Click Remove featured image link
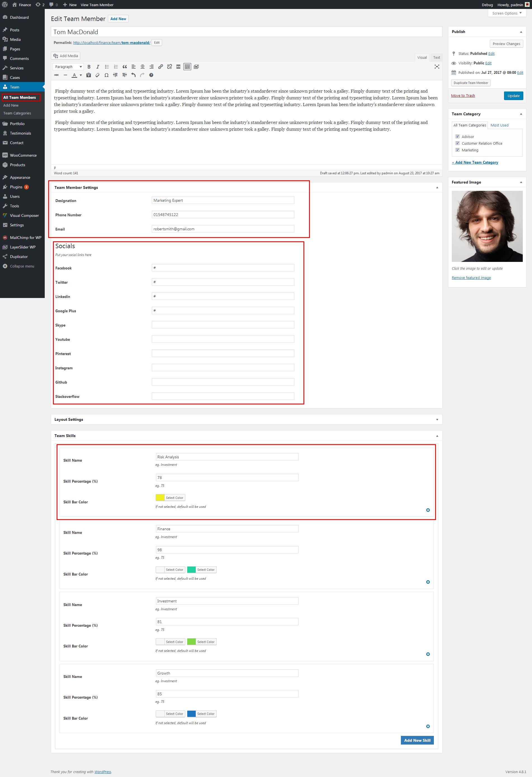This screenshot has width=532, height=777. (x=471, y=278)
